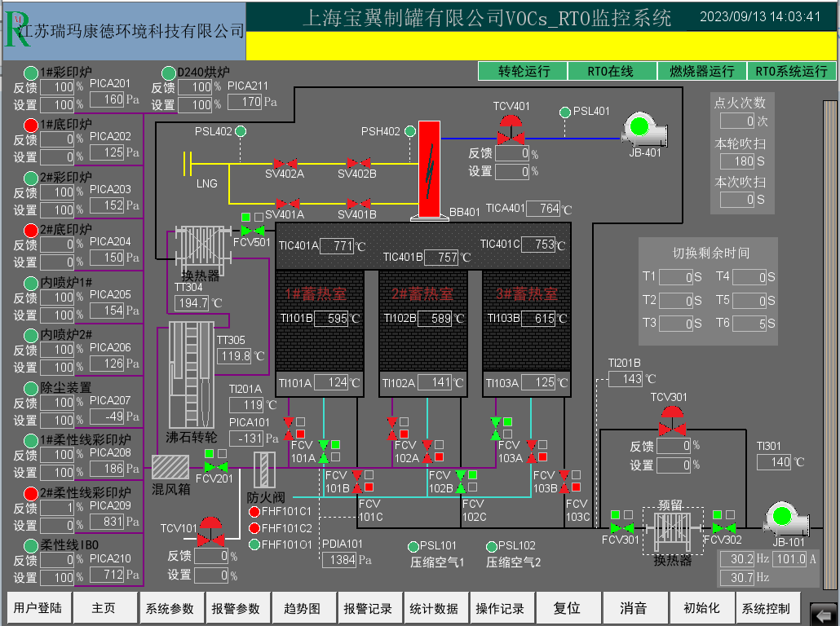The height and width of the screenshot is (626, 840).
Task: Toggle the FHF101C1 red indicator light
Action: coord(254,512)
